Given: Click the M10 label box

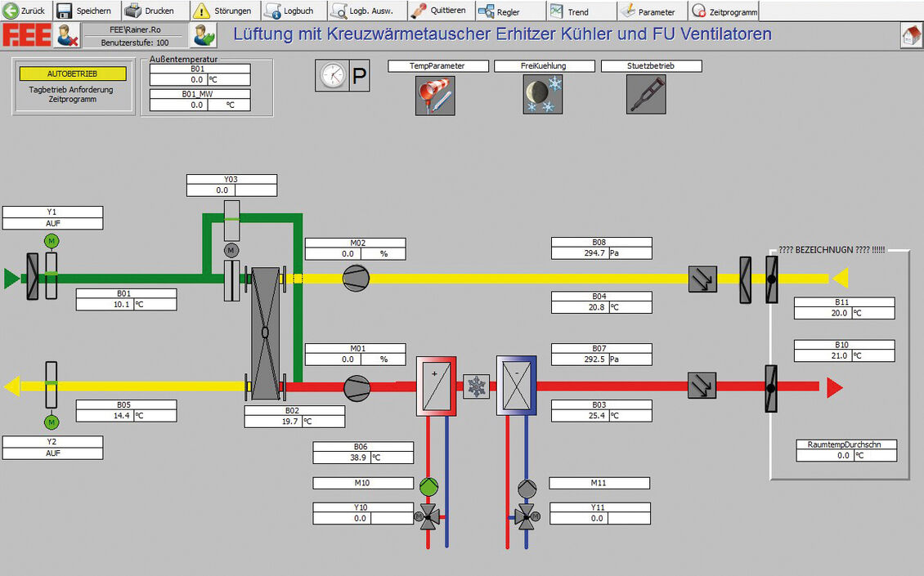Looking at the screenshot, I should click(363, 483).
